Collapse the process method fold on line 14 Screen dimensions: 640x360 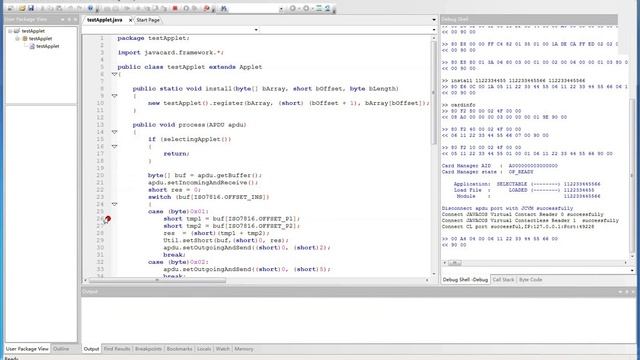click(x=114, y=132)
